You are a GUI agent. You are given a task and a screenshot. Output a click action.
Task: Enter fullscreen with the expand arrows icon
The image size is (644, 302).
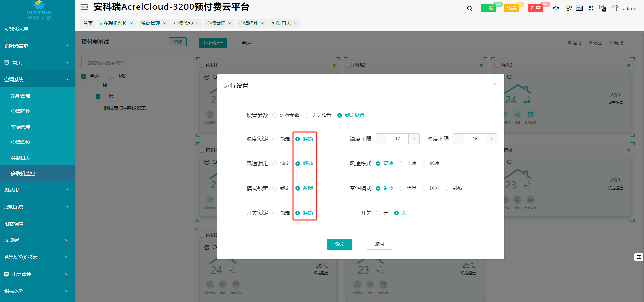[x=591, y=8]
